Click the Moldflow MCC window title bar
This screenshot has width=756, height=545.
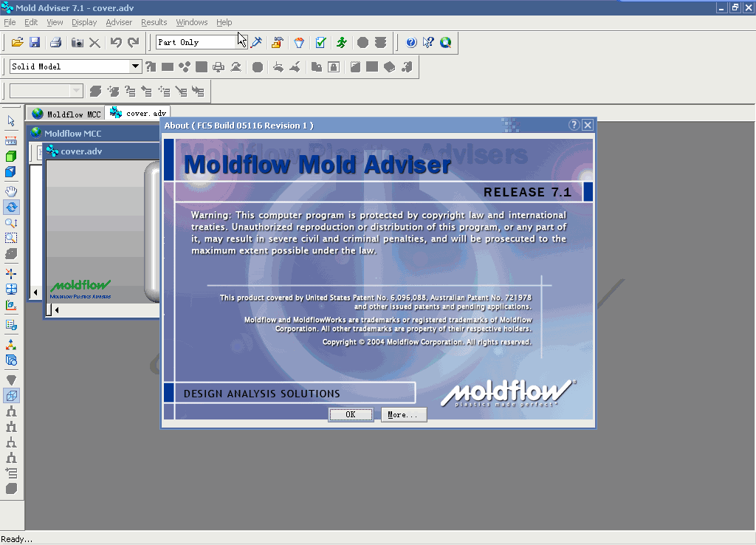coord(94,133)
